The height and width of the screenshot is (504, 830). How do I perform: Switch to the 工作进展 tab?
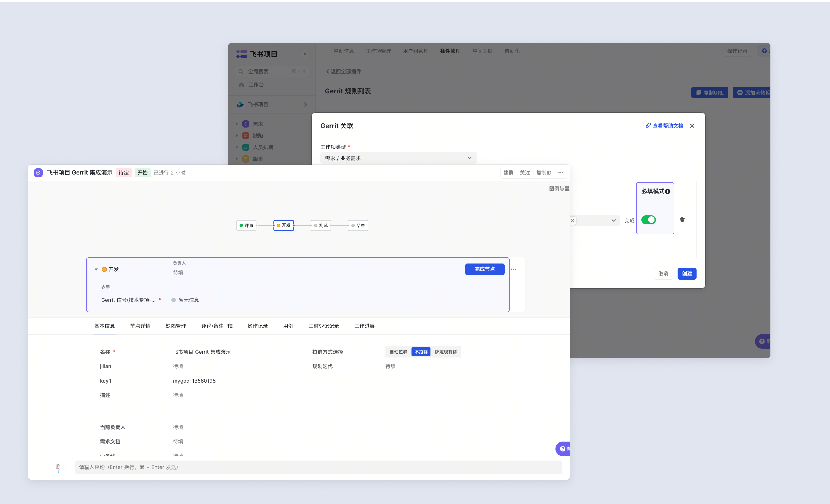[364, 326]
